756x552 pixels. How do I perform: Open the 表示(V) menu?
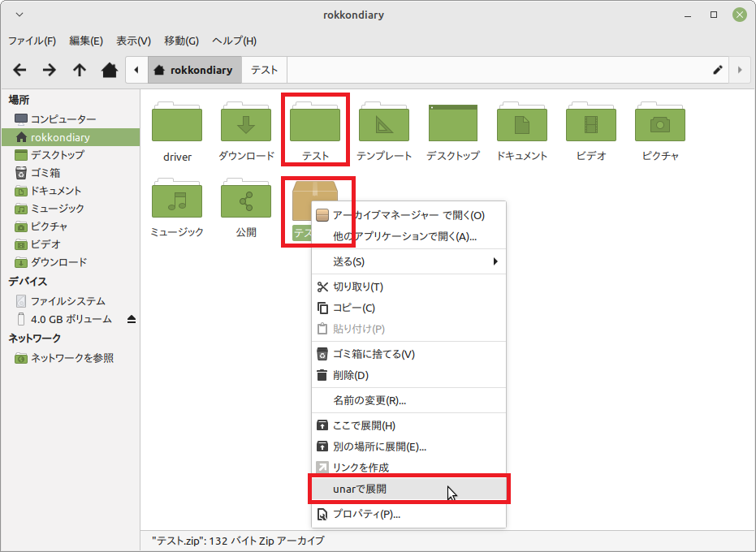point(133,41)
